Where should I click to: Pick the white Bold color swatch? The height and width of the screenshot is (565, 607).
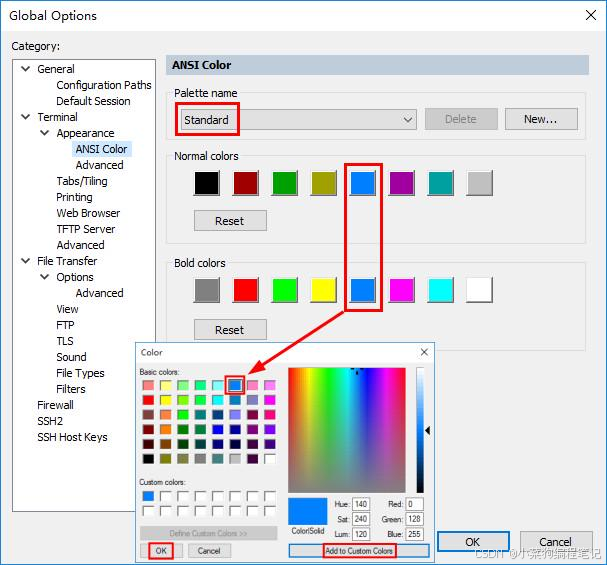480,290
